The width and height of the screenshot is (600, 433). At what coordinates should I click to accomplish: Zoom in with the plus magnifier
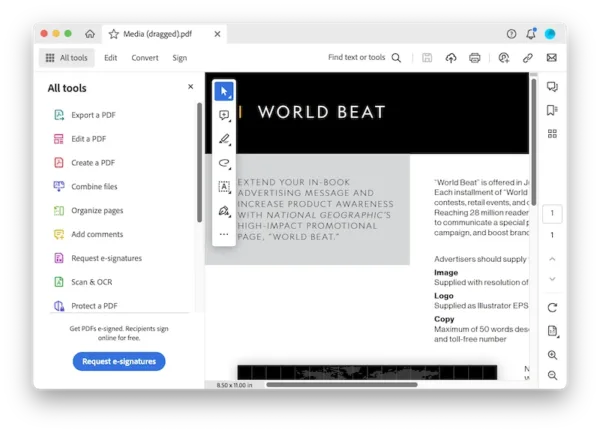click(x=552, y=355)
